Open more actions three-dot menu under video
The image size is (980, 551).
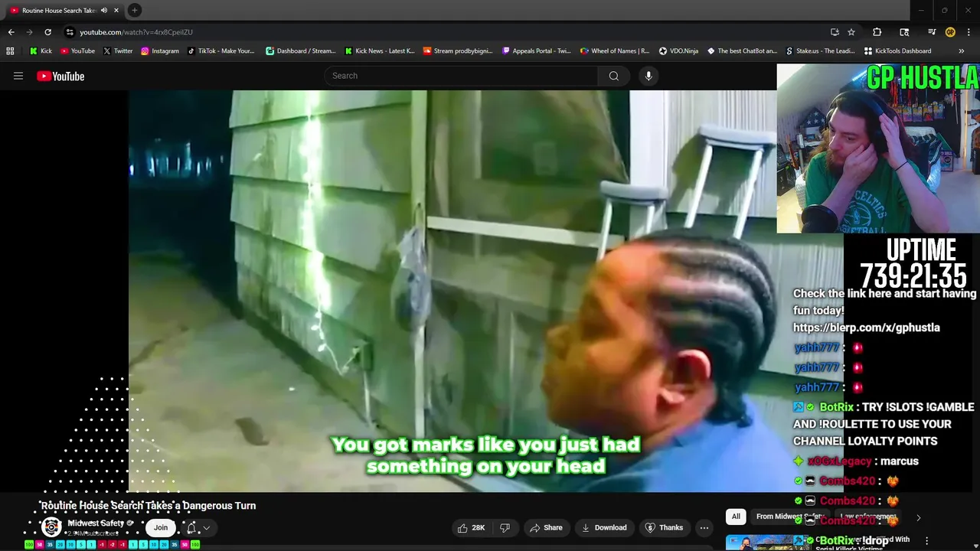pyautogui.click(x=704, y=527)
